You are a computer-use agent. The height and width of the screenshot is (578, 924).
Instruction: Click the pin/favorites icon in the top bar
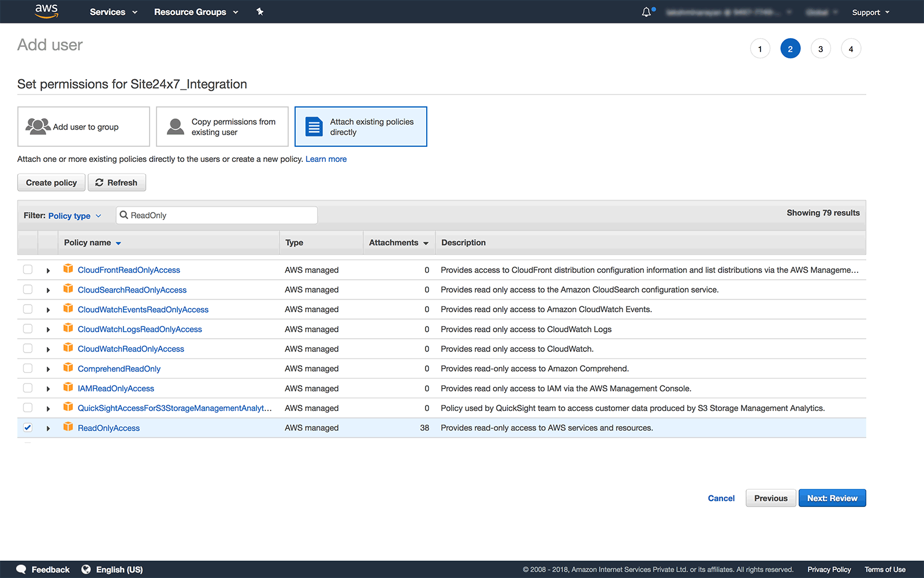(x=260, y=12)
